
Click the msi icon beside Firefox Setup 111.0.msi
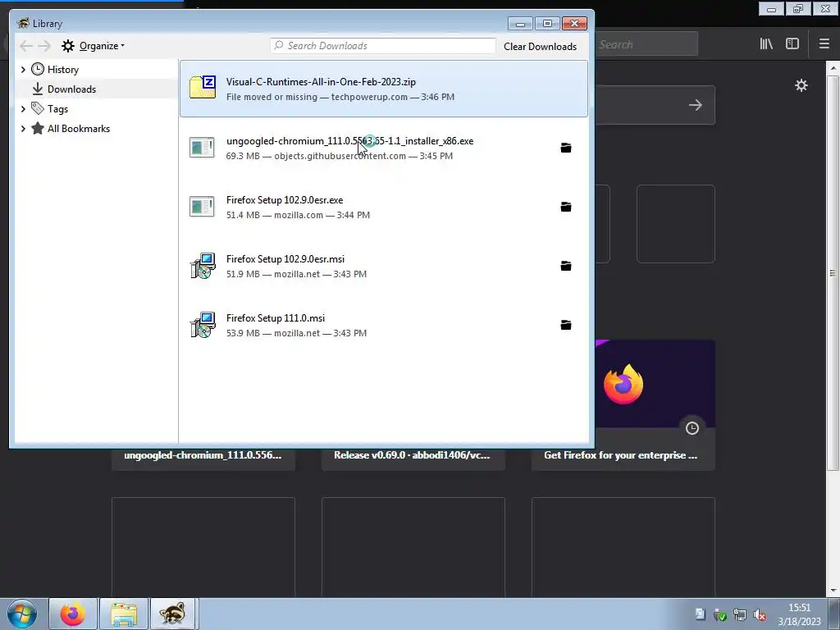click(203, 325)
